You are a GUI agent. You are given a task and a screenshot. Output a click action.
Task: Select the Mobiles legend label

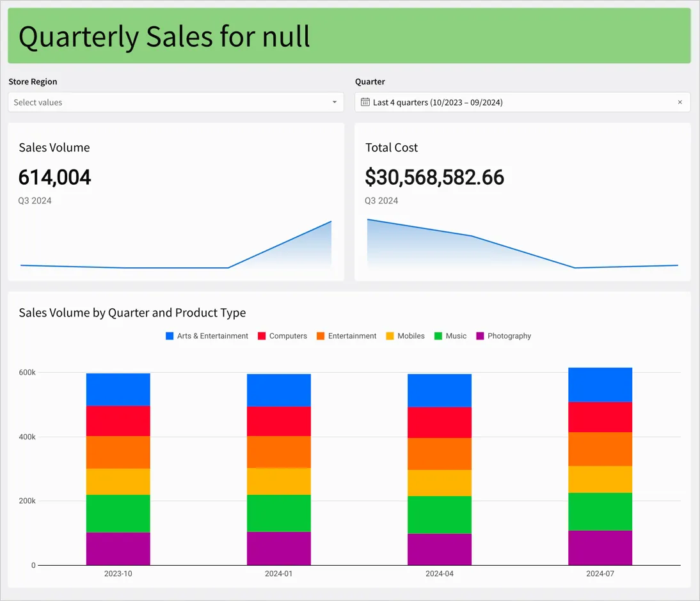click(411, 336)
